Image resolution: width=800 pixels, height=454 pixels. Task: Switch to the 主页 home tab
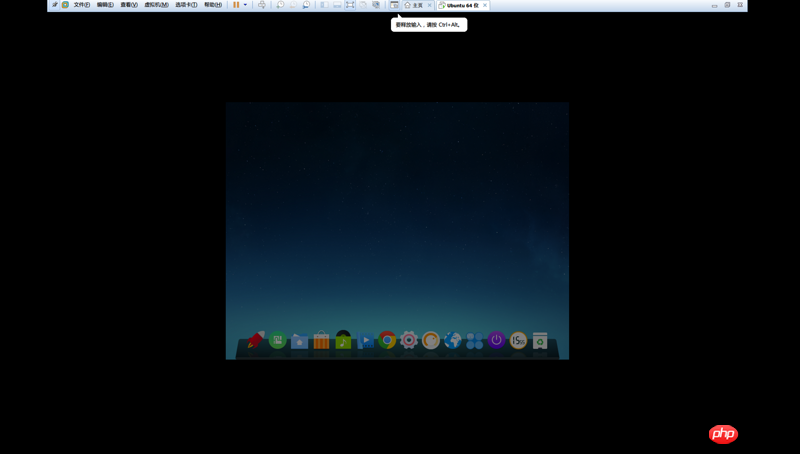pos(414,5)
